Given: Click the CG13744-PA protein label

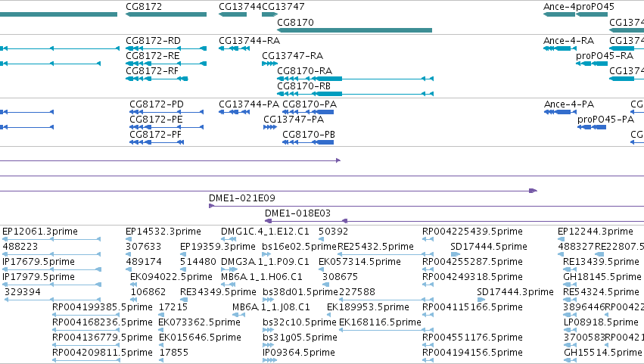Looking at the screenshot, I should point(249,104).
